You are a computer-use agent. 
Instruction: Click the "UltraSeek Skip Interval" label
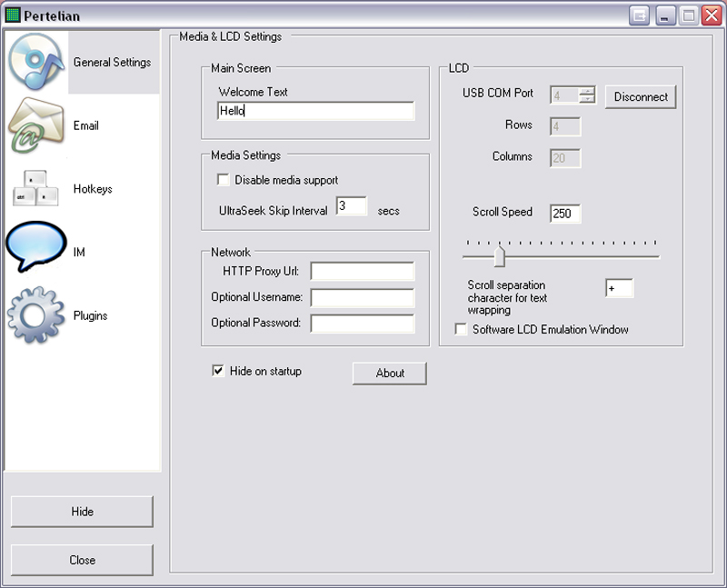coord(274,211)
